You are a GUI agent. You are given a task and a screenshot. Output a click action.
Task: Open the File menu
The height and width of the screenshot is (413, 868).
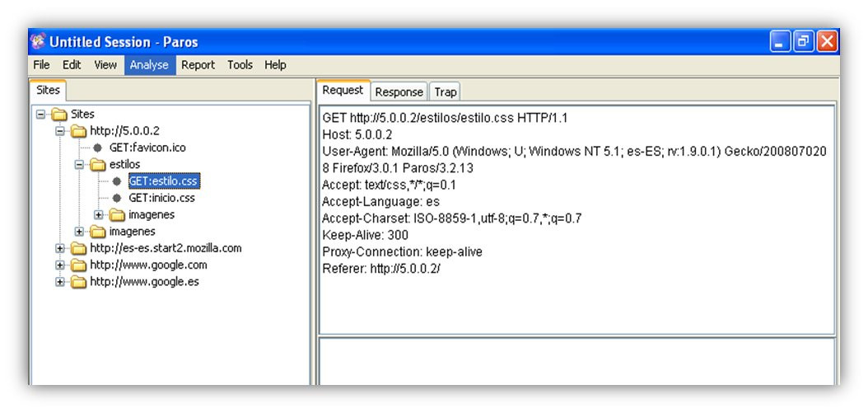pos(41,65)
